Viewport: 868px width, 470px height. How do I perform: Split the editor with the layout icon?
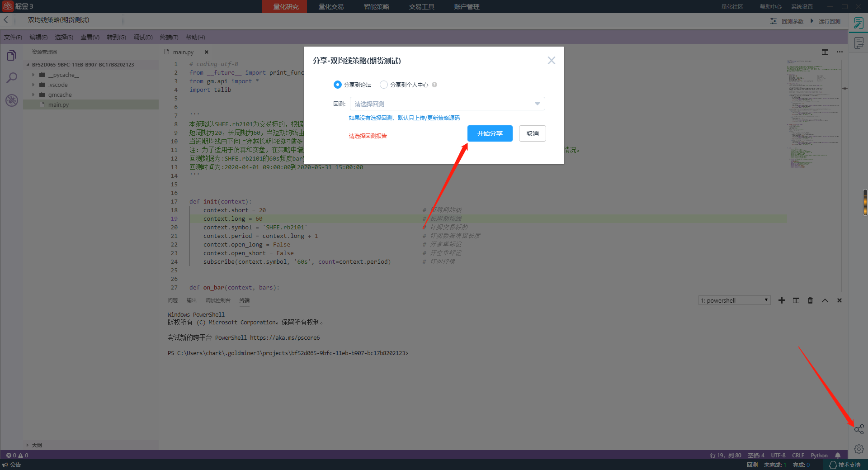(x=825, y=52)
